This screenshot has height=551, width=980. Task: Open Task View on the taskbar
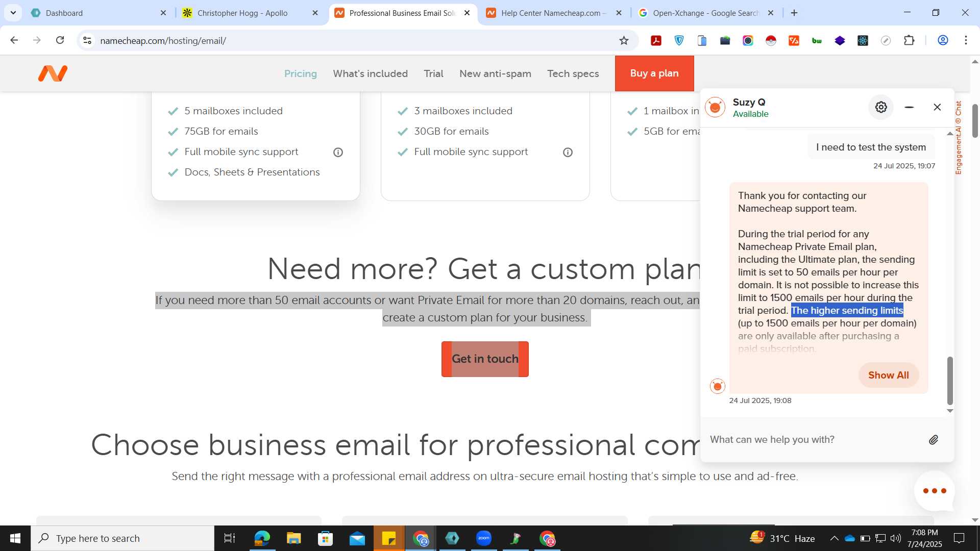[230, 538]
